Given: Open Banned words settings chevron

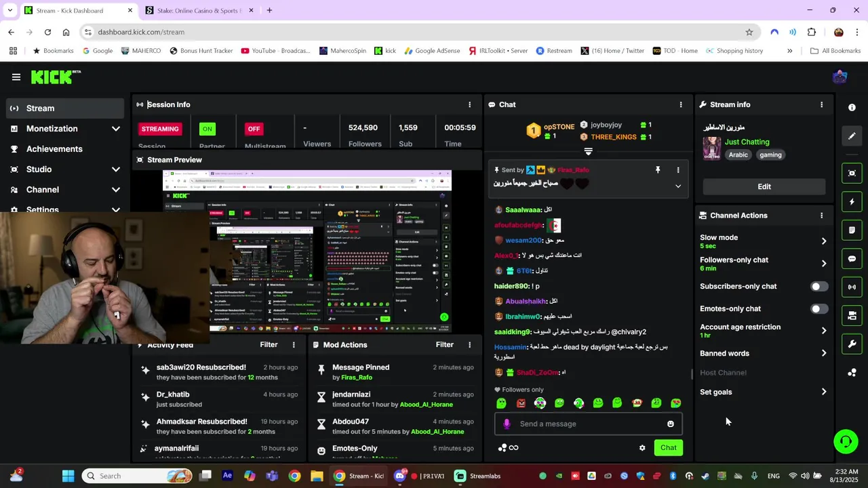Looking at the screenshot, I should [x=824, y=353].
